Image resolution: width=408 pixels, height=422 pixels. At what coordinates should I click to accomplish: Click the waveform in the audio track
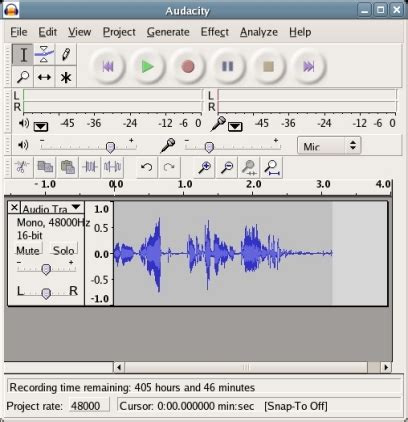point(223,253)
